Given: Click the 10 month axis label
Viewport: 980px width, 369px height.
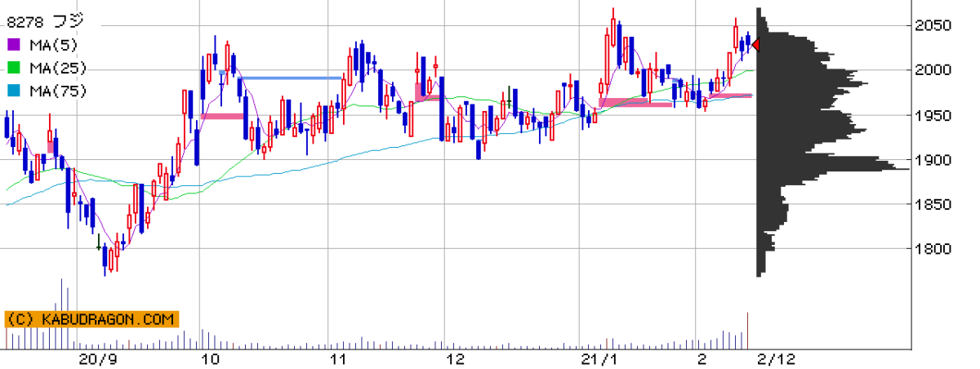Looking at the screenshot, I should point(211,359).
